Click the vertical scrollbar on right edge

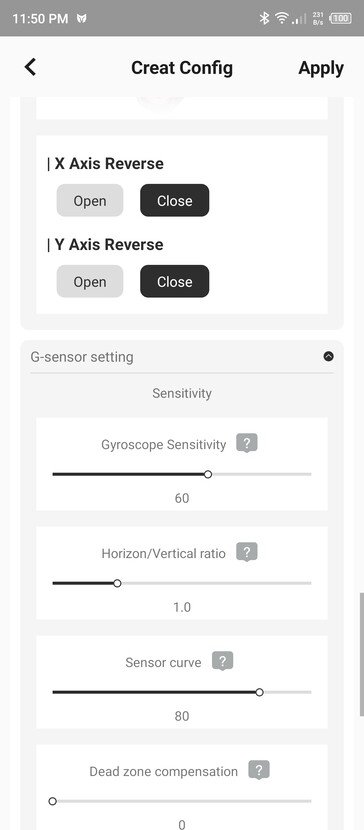tap(361, 654)
